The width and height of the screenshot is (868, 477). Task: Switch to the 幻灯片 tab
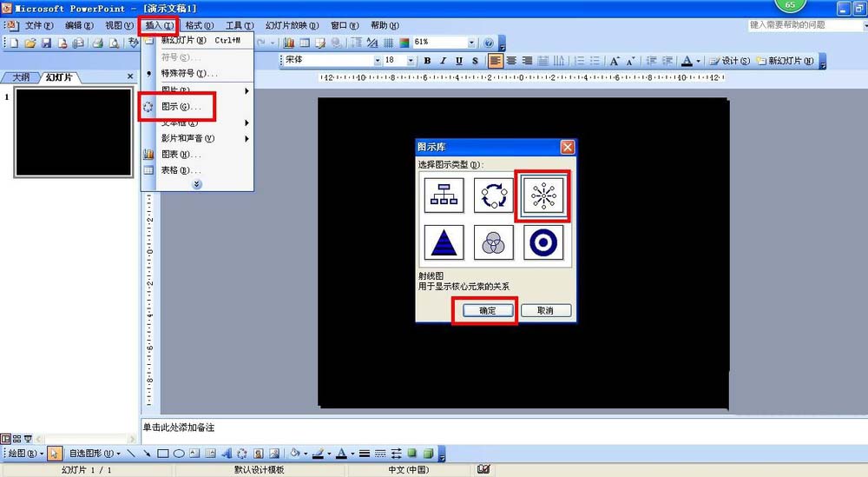click(x=59, y=77)
